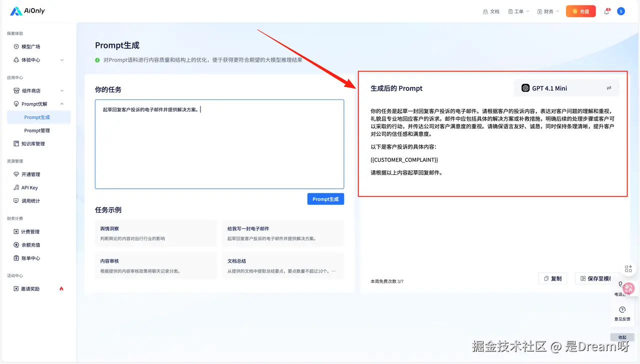
Task: Click the 任务示例 heading
Action: tap(108, 210)
